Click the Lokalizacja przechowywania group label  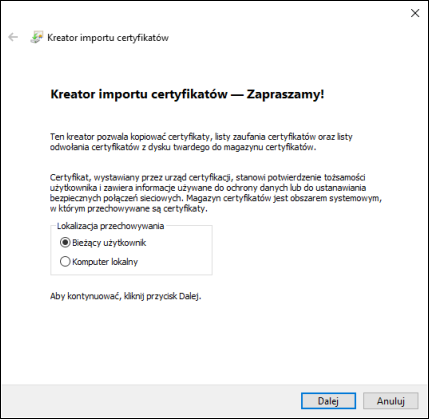[x=110, y=226]
